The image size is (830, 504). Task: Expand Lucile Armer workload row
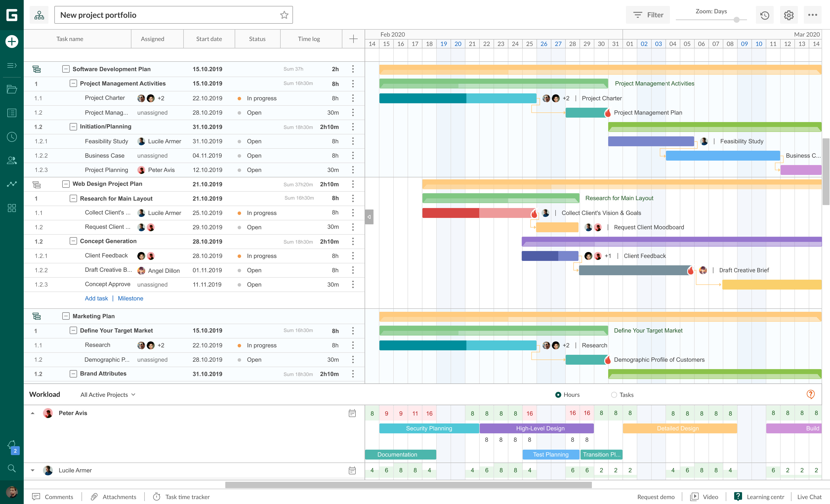point(33,470)
